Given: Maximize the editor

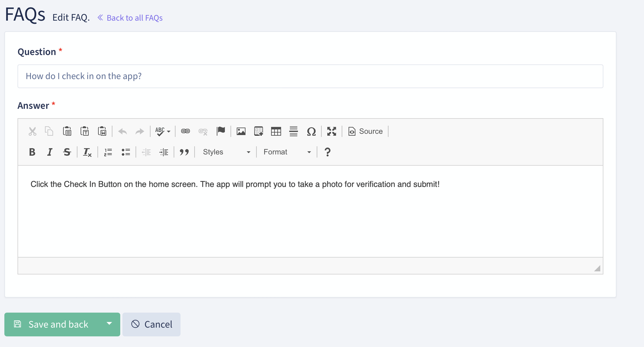Looking at the screenshot, I should [x=332, y=131].
